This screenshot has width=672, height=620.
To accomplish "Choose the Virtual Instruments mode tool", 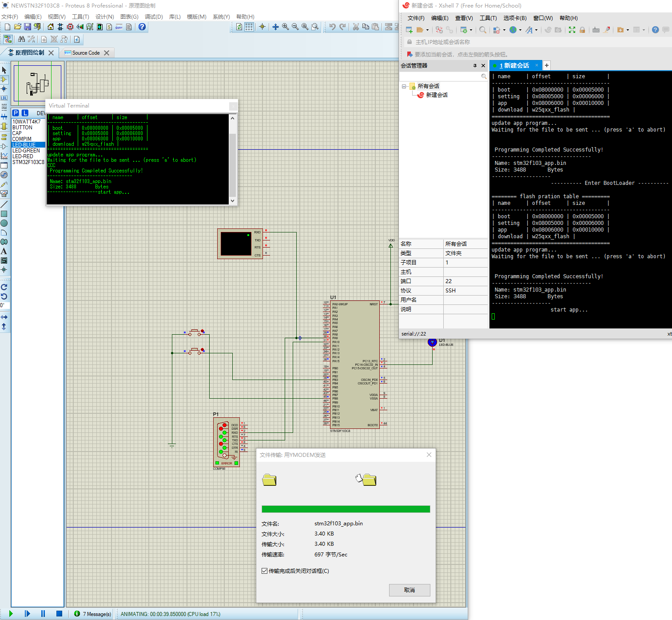I will [4, 194].
